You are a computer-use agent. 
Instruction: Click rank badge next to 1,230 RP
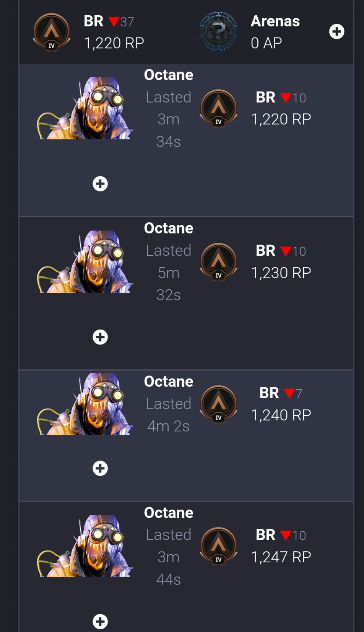pos(218,262)
